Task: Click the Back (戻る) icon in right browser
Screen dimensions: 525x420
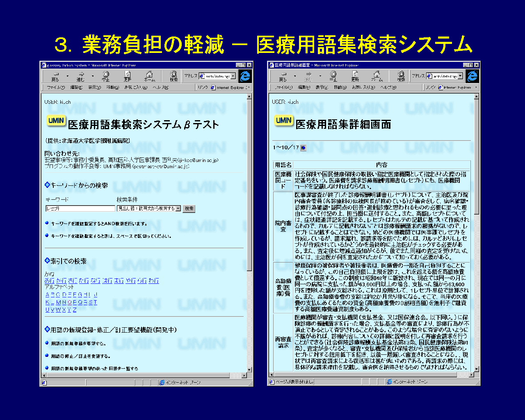Action: (283, 76)
